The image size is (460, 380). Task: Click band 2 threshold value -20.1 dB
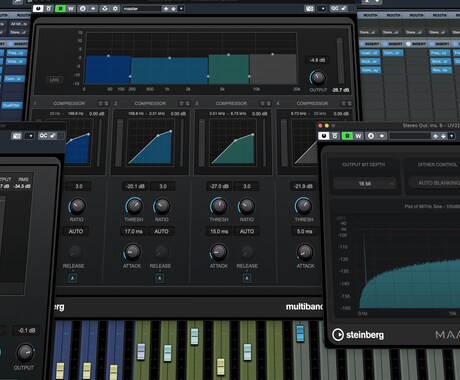point(135,186)
